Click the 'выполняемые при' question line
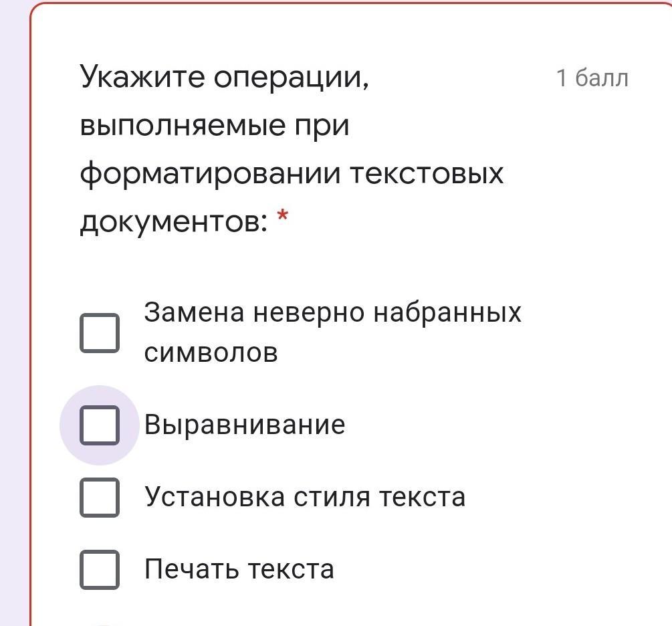Screen dimensions: 672x626 click(x=215, y=126)
